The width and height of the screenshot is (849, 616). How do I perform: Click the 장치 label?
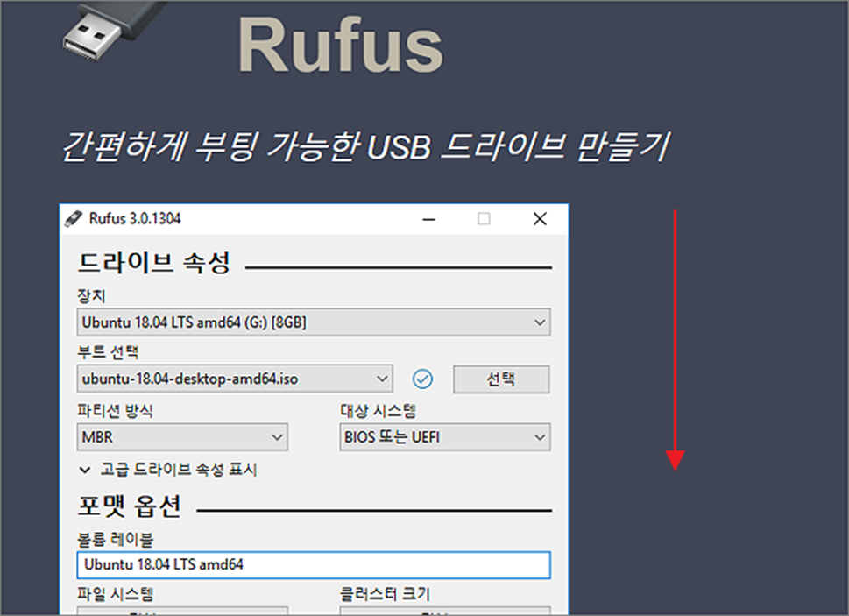pos(91,296)
